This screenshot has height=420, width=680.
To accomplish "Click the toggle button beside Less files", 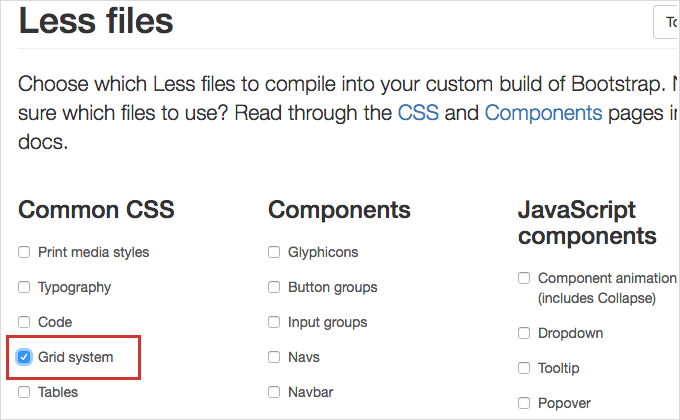I will [667, 22].
